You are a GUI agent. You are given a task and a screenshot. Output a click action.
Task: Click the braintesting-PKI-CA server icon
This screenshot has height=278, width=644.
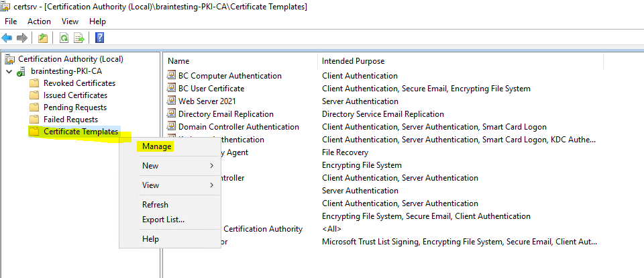(x=21, y=72)
